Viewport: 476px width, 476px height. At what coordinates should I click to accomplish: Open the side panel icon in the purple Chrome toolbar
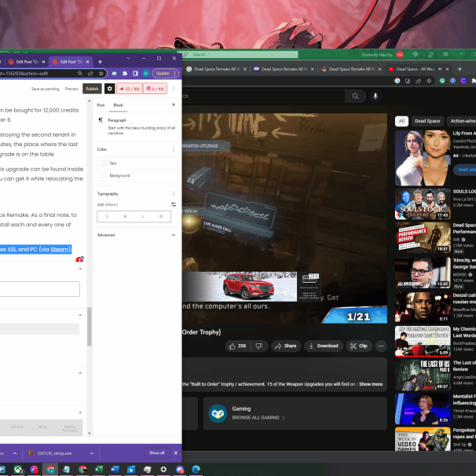pyautogui.click(x=135, y=73)
